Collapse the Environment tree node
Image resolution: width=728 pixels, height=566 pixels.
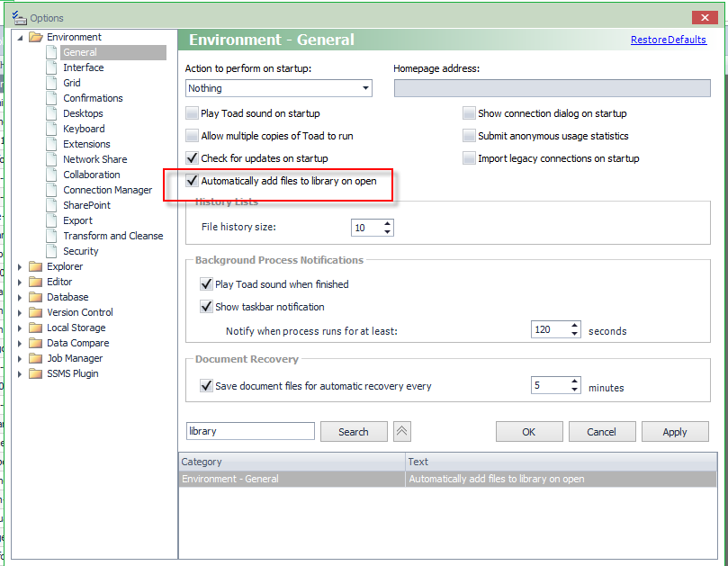(x=20, y=38)
